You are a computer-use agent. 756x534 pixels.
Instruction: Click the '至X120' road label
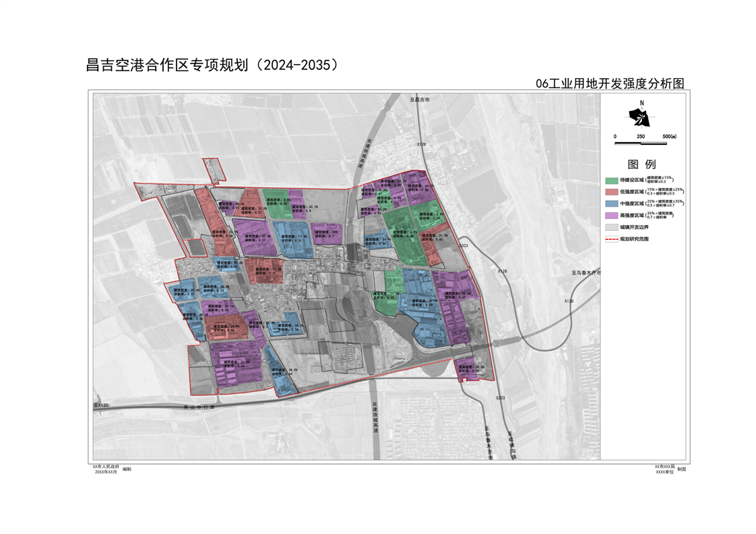pyautogui.click(x=101, y=405)
